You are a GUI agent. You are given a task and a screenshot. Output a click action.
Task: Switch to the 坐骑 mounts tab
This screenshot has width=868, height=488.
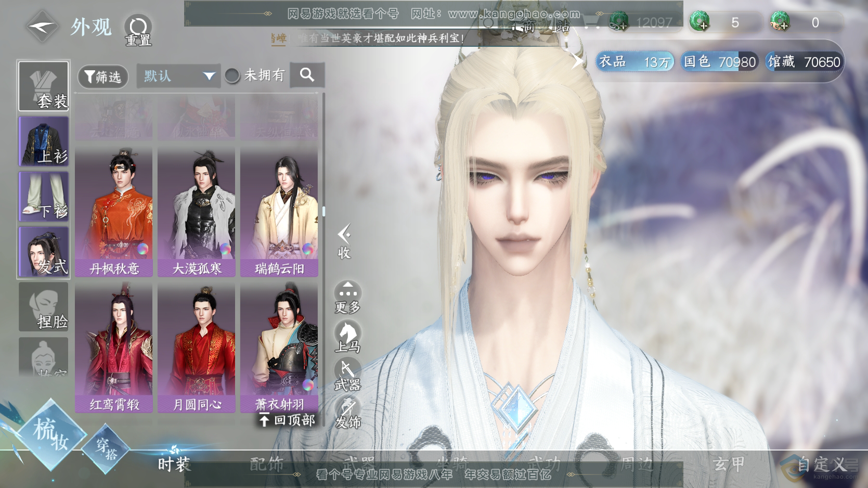click(x=452, y=464)
